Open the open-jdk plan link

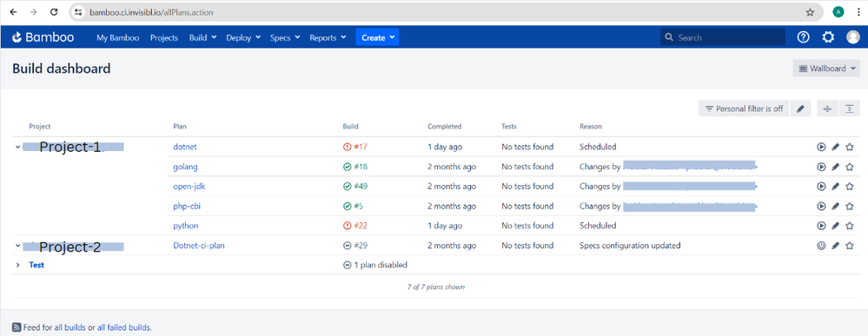point(189,187)
